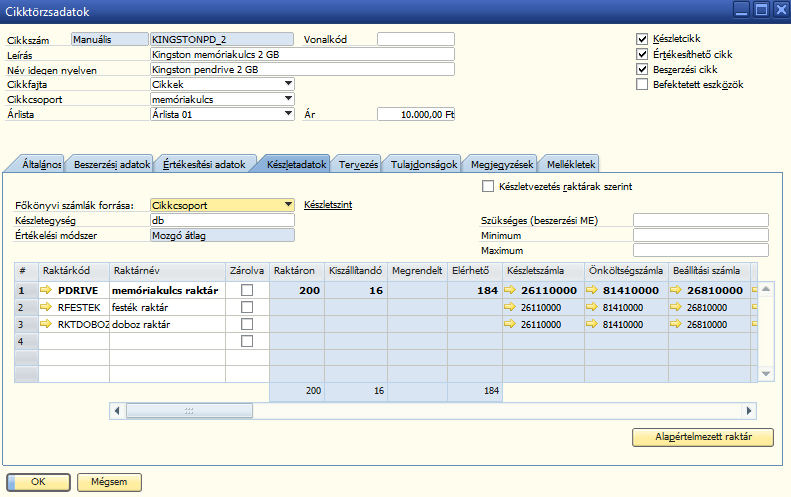Open the Mellékletek tab
This screenshot has height=497, width=791.
tap(571, 164)
